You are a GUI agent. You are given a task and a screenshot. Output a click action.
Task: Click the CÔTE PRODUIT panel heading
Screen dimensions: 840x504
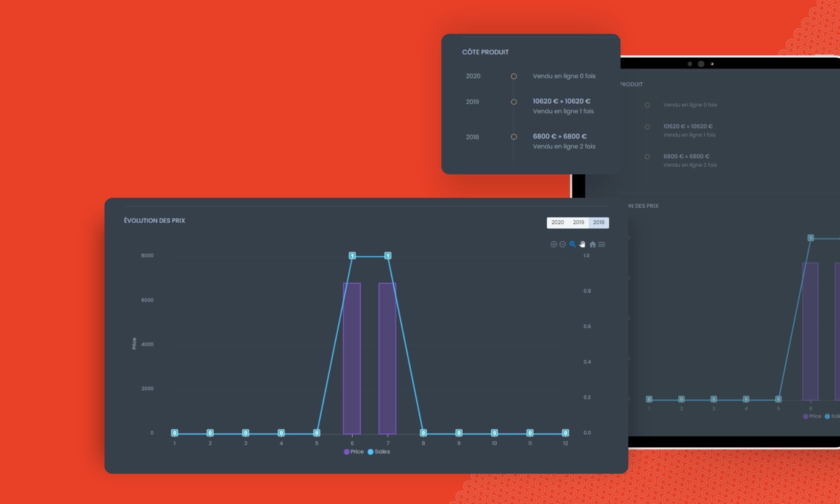pyautogui.click(x=486, y=52)
